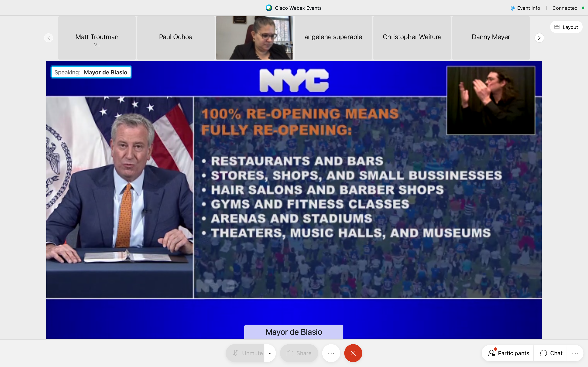
Task: Click the Cisco Webex Events logo
Action: [x=269, y=8]
